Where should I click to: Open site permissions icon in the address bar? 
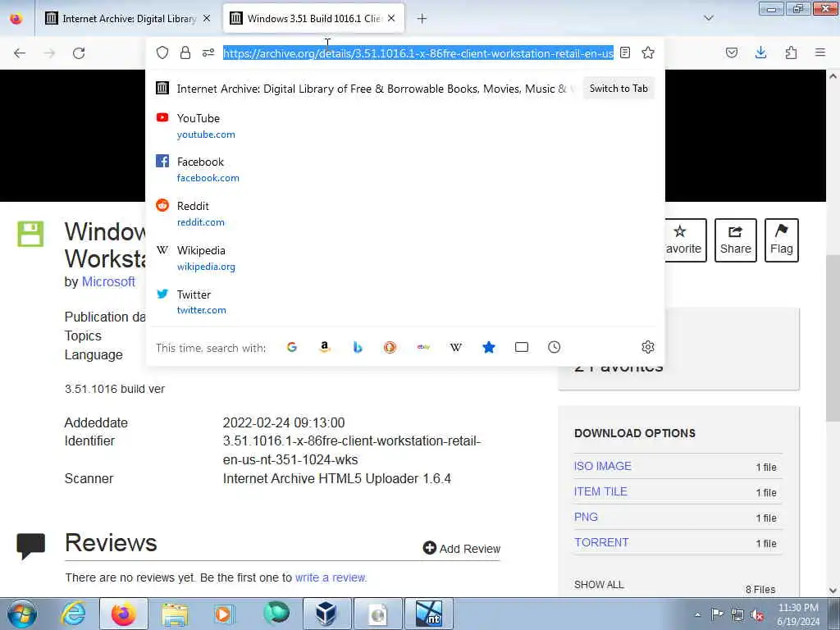tap(208, 52)
